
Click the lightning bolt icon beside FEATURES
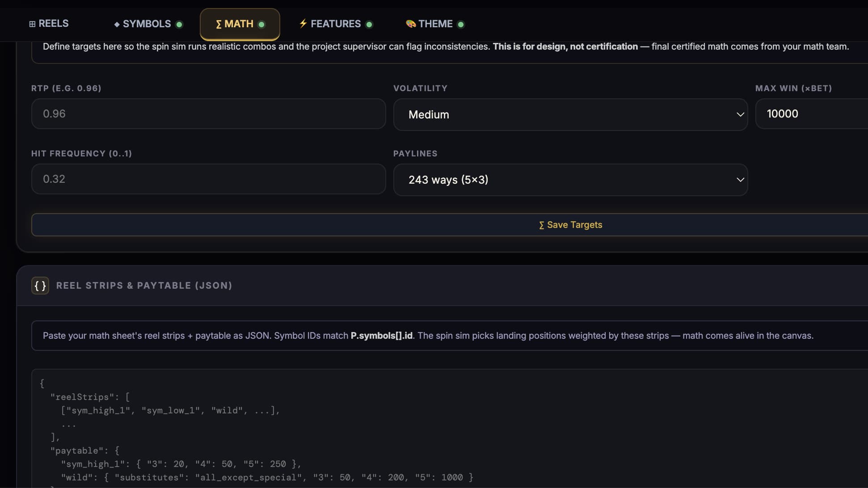303,23
